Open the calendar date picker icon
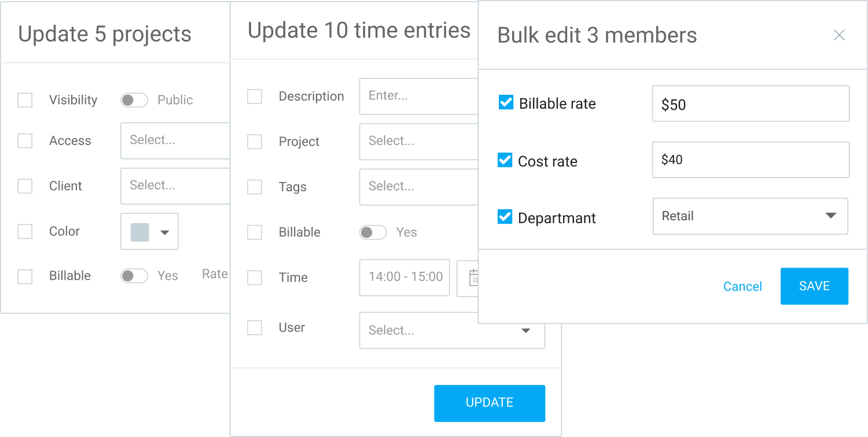868x437 pixels. point(472,277)
